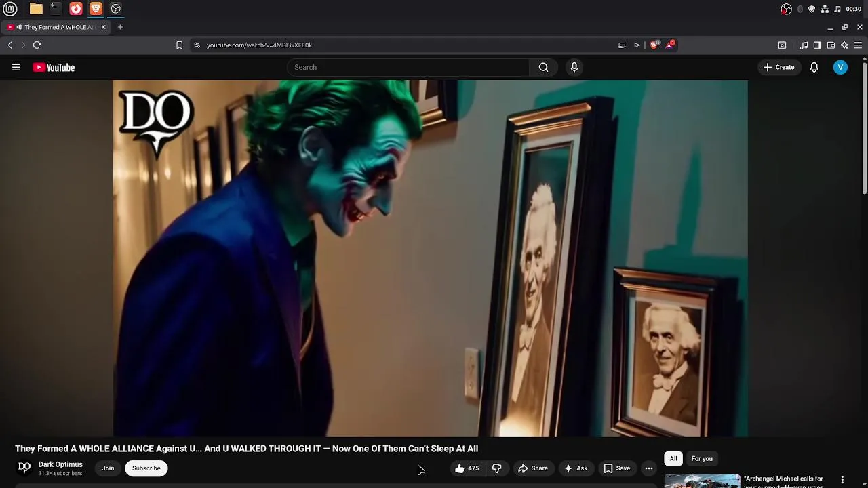Reload the page
The width and height of the screenshot is (868, 488).
coord(37,45)
